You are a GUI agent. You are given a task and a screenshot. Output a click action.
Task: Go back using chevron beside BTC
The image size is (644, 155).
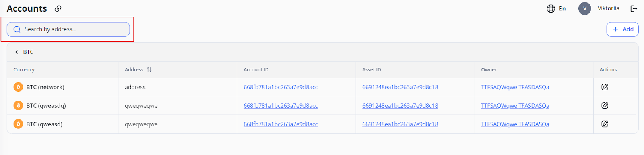pos(17,52)
